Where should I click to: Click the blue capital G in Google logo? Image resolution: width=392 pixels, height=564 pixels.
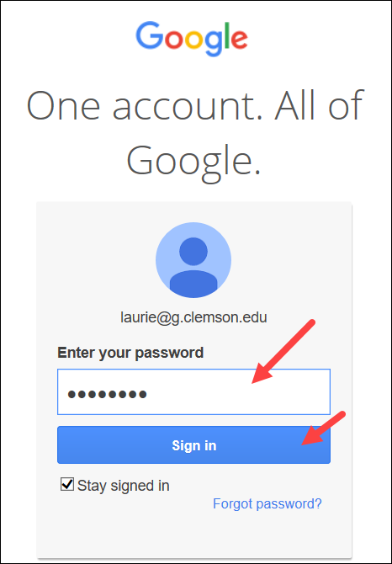click(x=150, y=35)
